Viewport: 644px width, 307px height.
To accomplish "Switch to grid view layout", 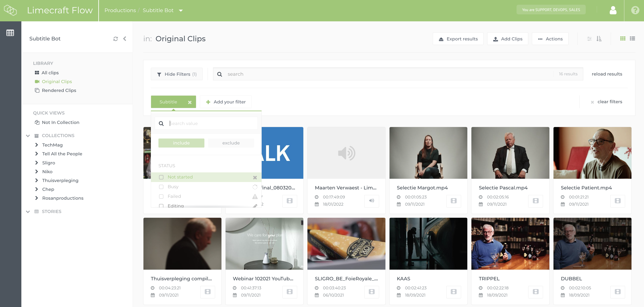I will 622,39.
